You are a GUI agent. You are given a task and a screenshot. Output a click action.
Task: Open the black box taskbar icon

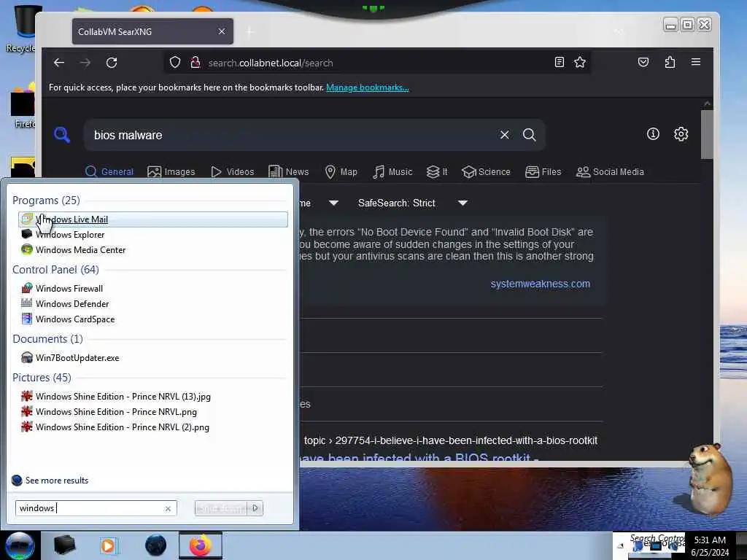[64, 545]
